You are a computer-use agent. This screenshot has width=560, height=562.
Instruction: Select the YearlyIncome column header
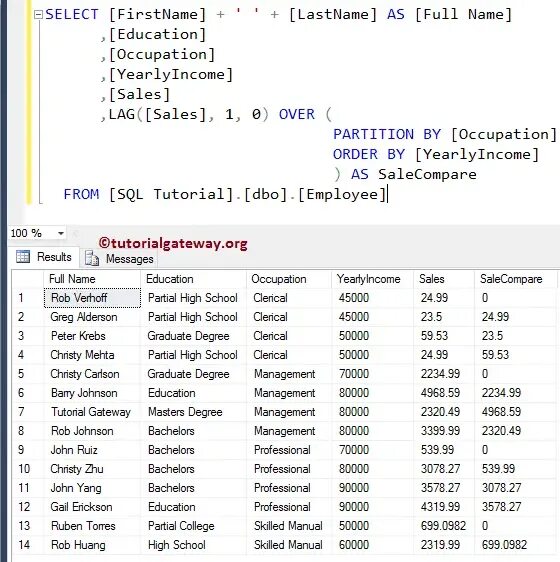click(372, 279)
